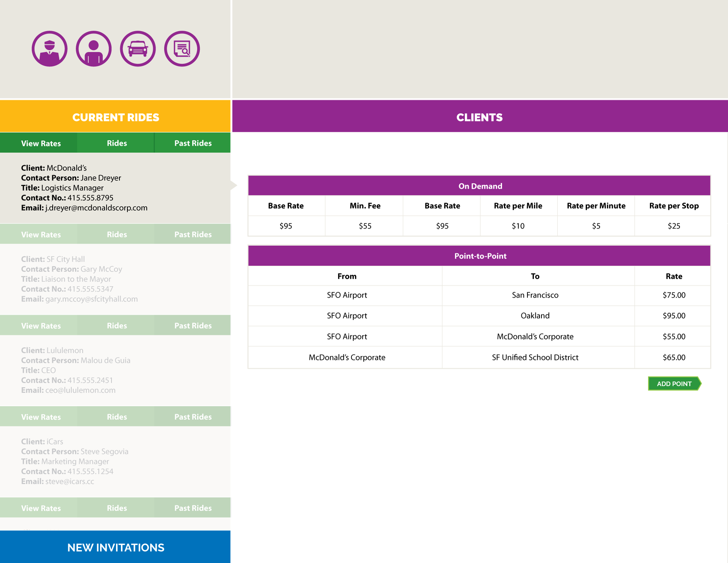Screen dimensions: 728x563
Task: Open View Rates tab for McDonald's
Action: point(41,143)
